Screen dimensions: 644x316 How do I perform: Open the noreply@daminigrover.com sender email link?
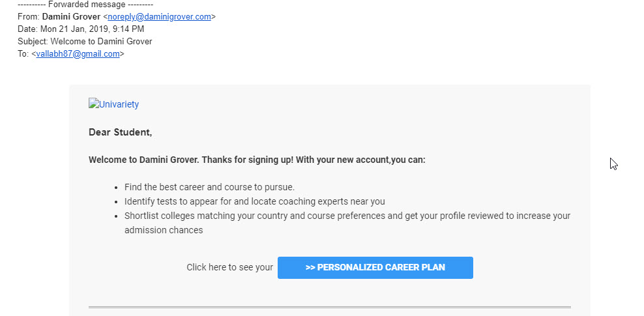pyautogui.click(x=159, y=17)
